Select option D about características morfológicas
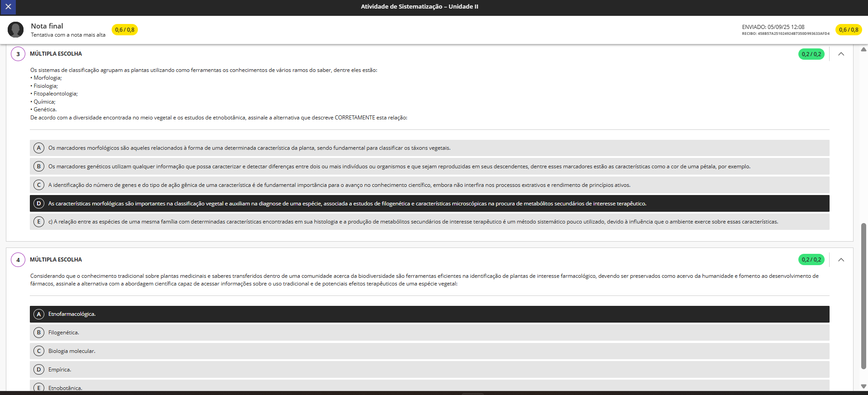Viewport: 868px width, 395px height. click(429, 204)
